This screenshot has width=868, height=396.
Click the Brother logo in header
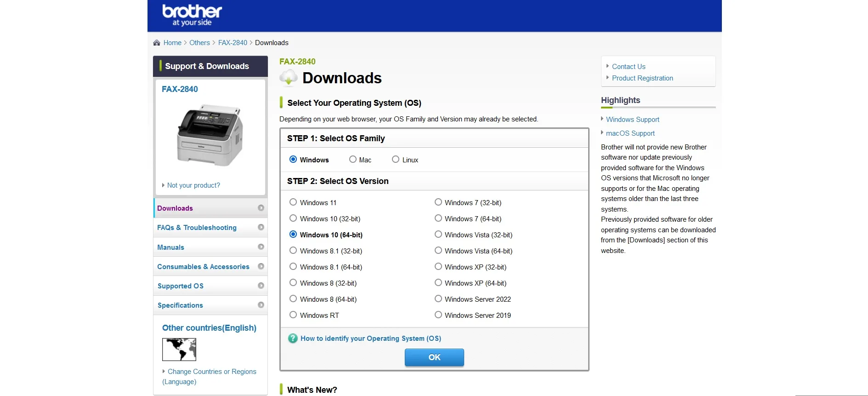pyautogui.click(x=192, y=15)
